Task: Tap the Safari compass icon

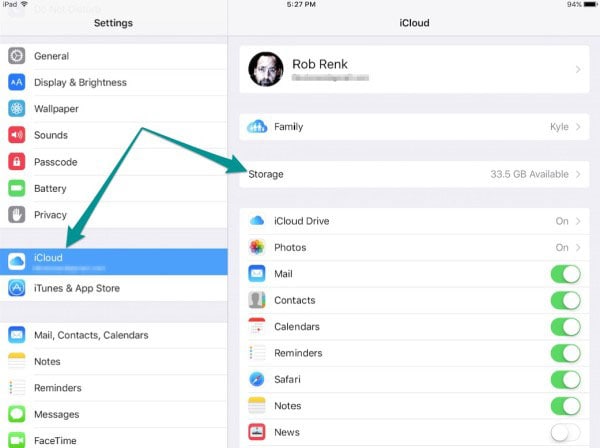Action: (257, 379)
